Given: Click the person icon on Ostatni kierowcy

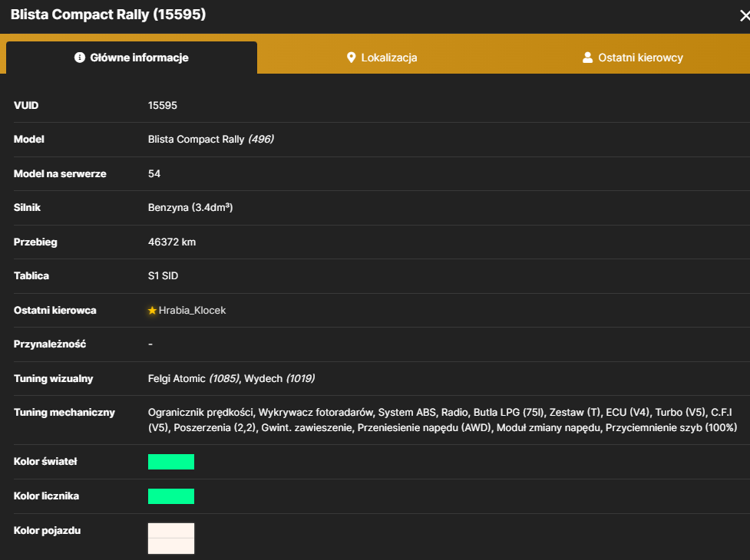Looking at the screenshot, I should [x=587, y=58].
